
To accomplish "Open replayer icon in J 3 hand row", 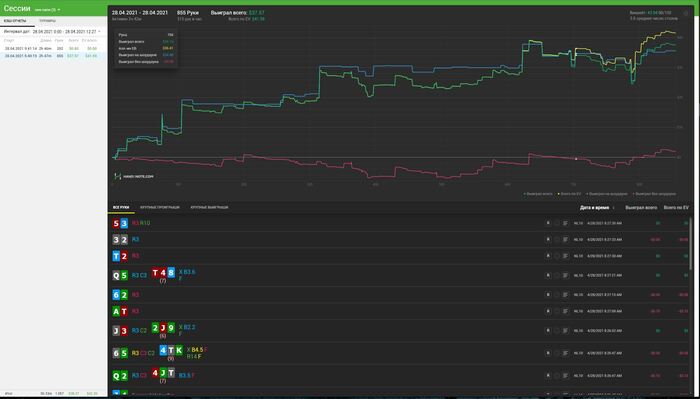I will click(x=548, y=331).
